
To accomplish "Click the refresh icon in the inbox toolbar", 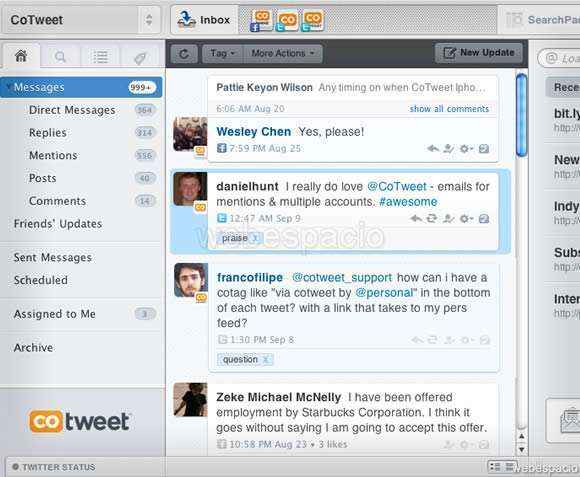I will (184, 54).
